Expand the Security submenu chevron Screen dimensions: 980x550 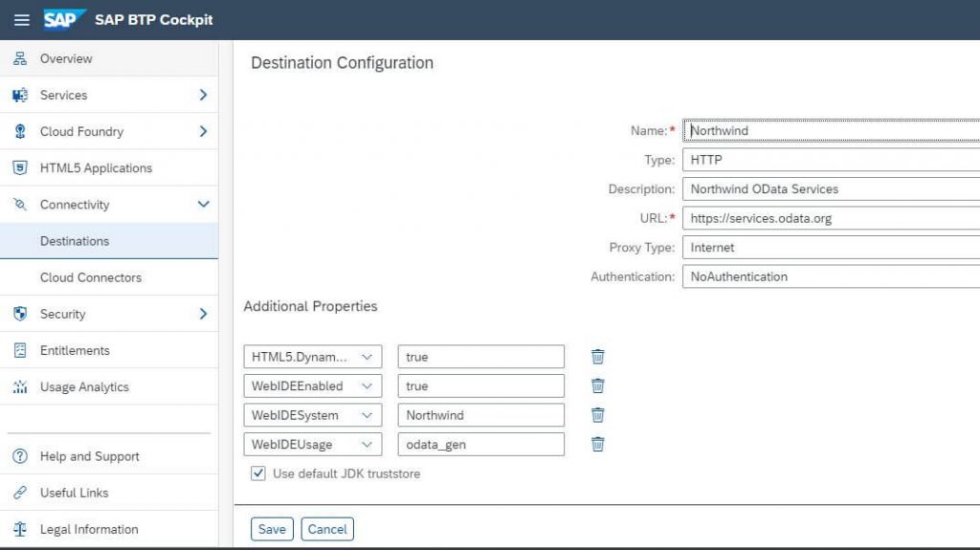pos(203,314)
